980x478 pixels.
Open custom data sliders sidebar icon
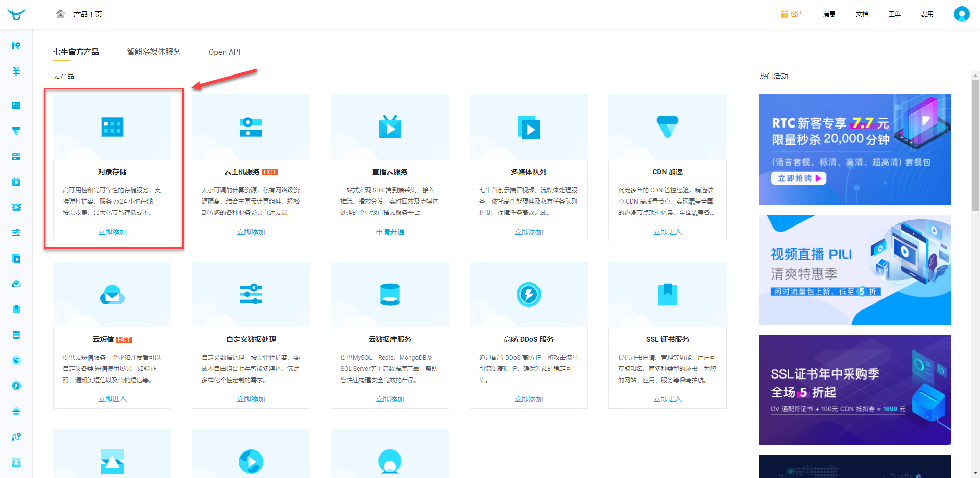point(16,233)
